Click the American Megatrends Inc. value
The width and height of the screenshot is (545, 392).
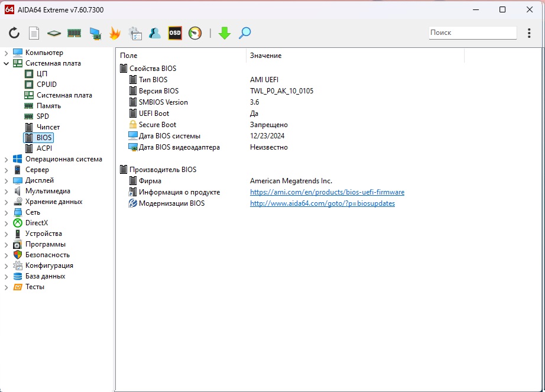[x=291, y=181]
